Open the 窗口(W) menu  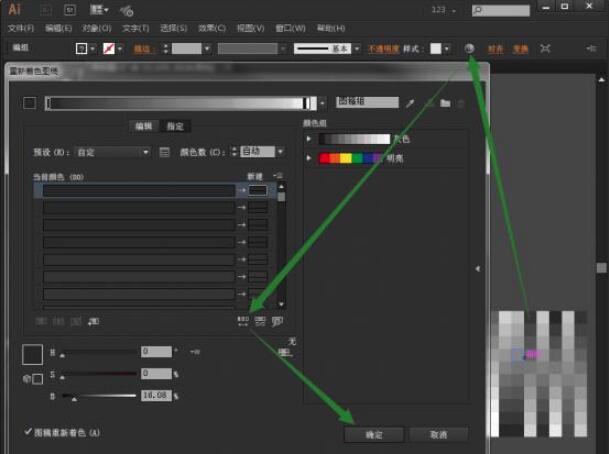pyautogui.click(x=290, y=28)
